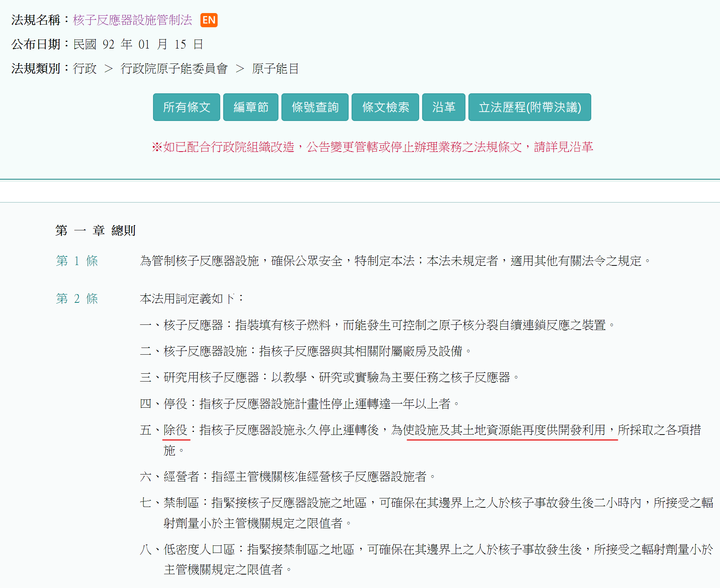Click item 七、禁制區 definition
Viewport: 720px width, 588px height.
pos(427,513)
